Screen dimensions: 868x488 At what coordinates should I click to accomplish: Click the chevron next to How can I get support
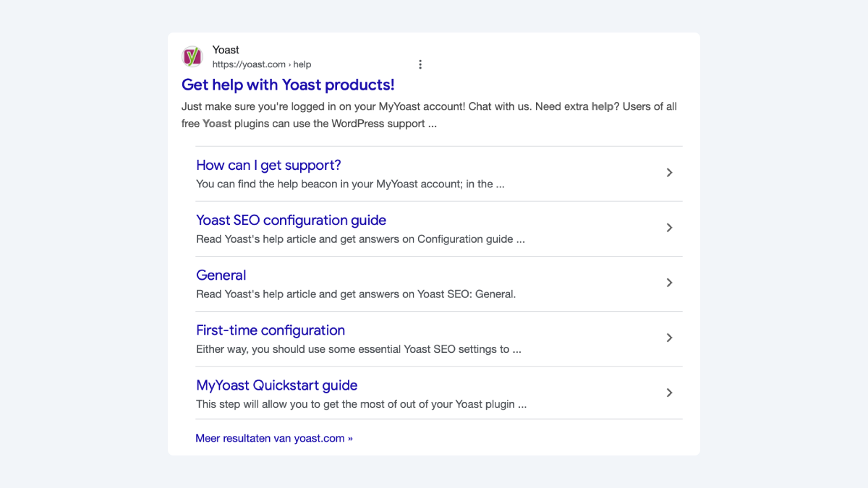pos(669,173)
